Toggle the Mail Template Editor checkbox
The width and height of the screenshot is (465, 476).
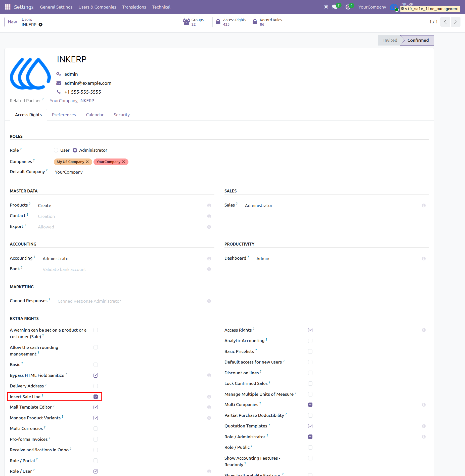(x=96, y=407)
